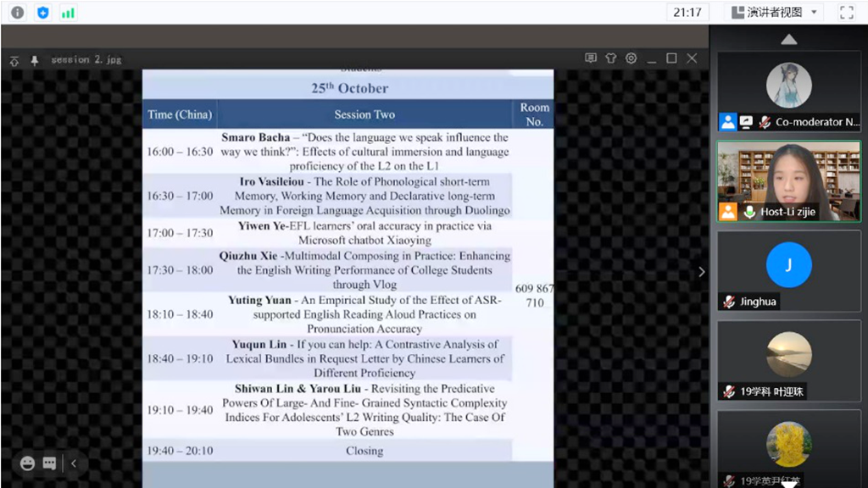Maximize the image viewer window
Screen dimensions: 868x488
(671, 58)
